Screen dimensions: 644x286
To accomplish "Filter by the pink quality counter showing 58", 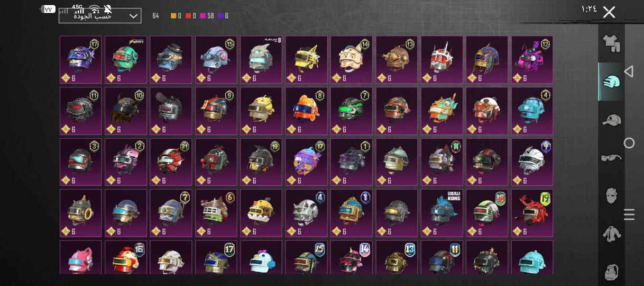I will click(x=207, y=16).
